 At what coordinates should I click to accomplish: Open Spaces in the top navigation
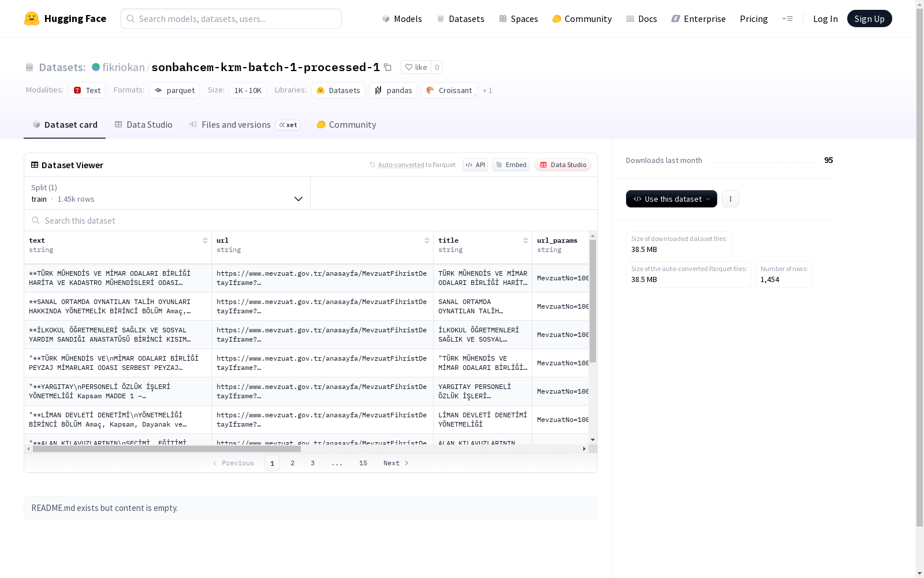[x=518, y=18]
